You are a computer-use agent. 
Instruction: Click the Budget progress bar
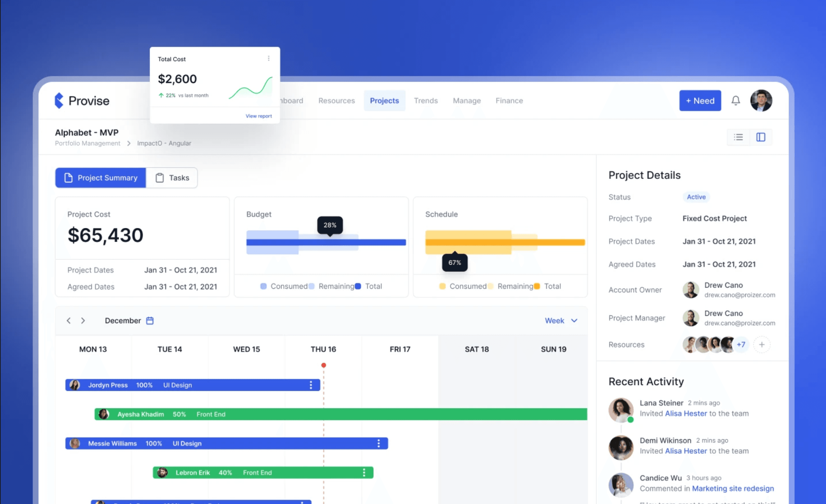click(326, 242)
